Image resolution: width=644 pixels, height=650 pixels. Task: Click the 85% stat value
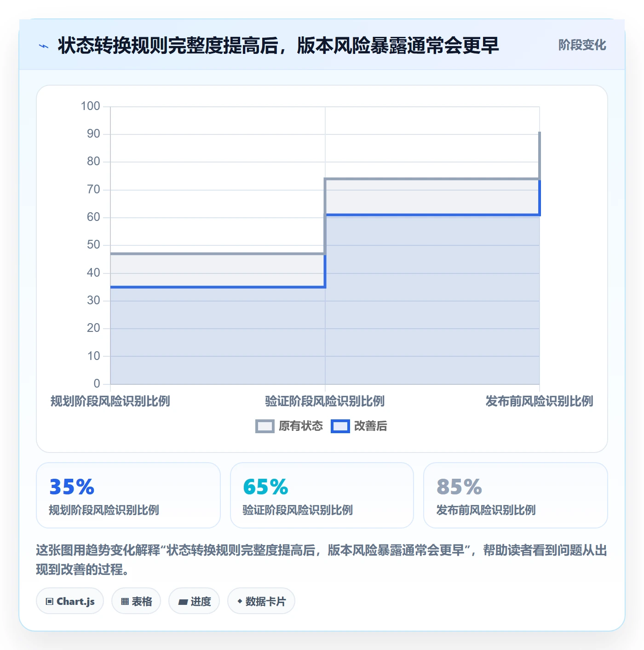click(459, 487)
